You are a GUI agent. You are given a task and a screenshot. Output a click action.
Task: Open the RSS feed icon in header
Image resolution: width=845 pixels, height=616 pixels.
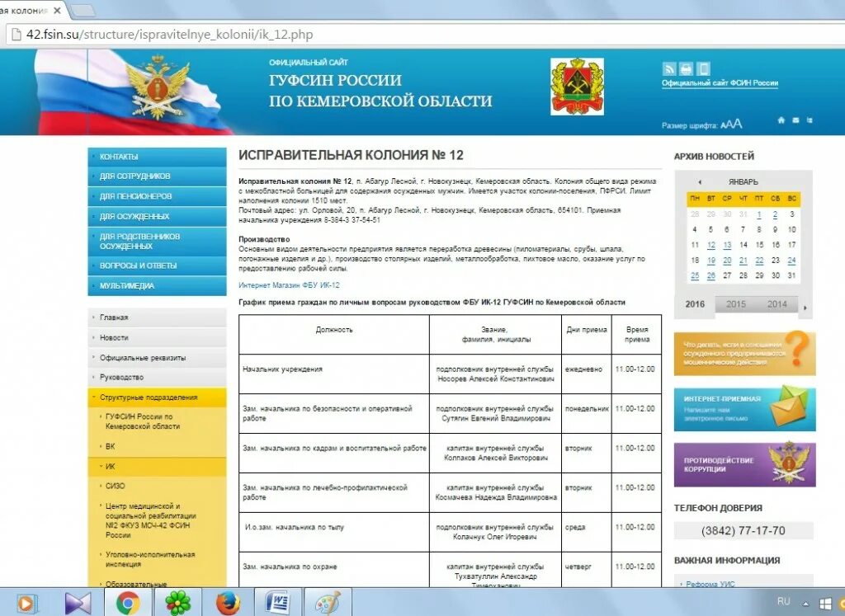668,69
